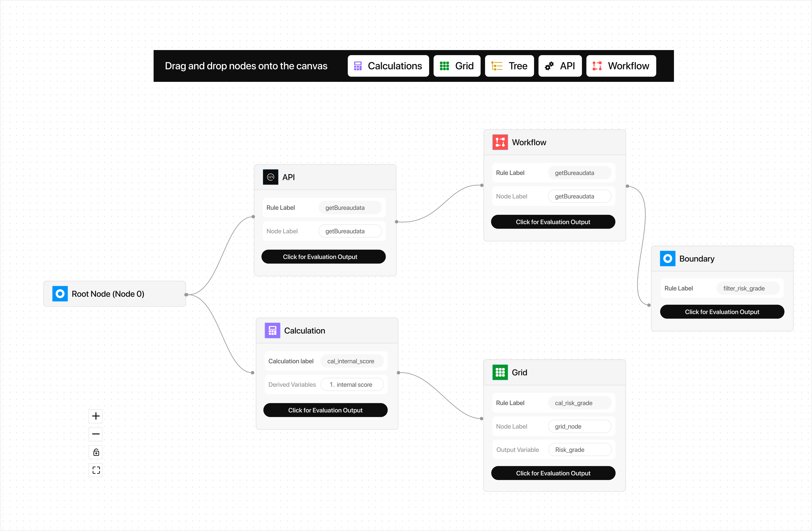This screenshot has height=531, width=812.
Task: Select the Tree node type chip
Action: point(509,66)
